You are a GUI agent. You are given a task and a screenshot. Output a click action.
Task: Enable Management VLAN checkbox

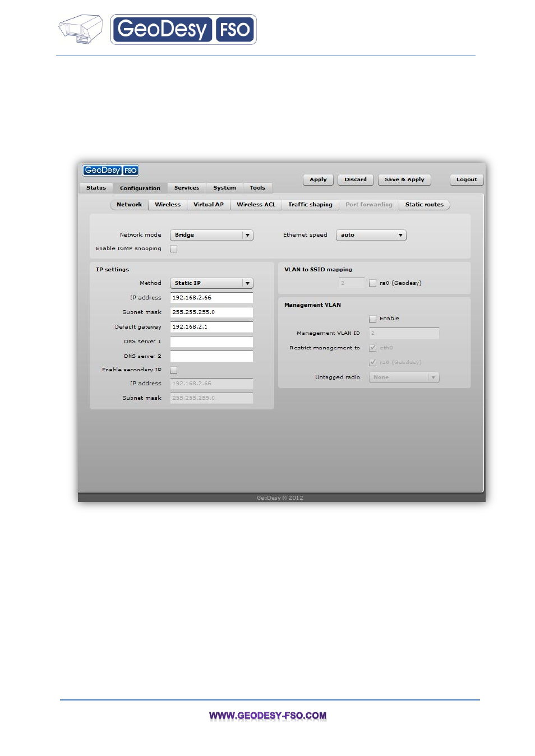pyautogui.click(x=372, y=319)
